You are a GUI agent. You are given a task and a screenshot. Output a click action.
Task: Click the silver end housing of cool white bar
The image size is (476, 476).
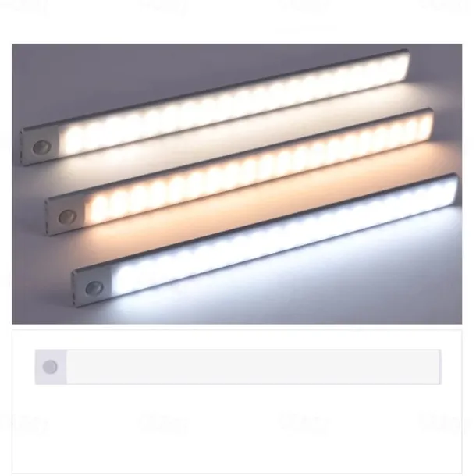(x=92, y=288)
